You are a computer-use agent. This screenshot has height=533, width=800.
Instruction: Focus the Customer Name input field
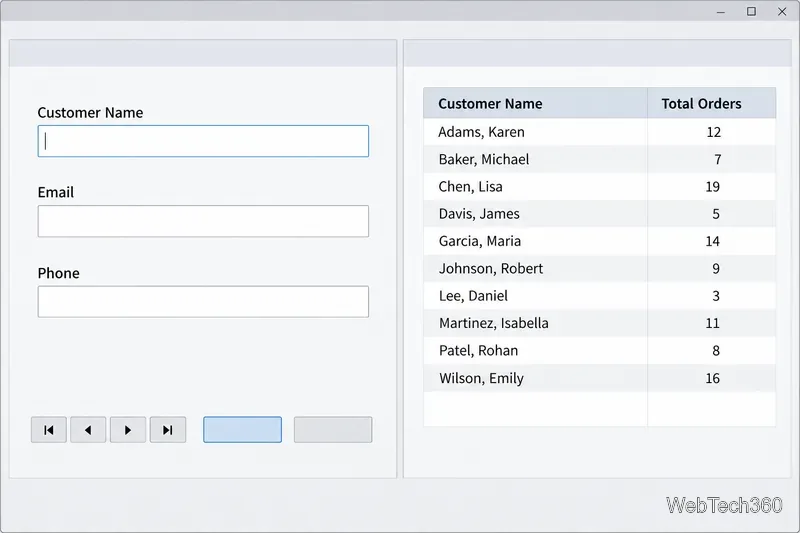[203, 141]
